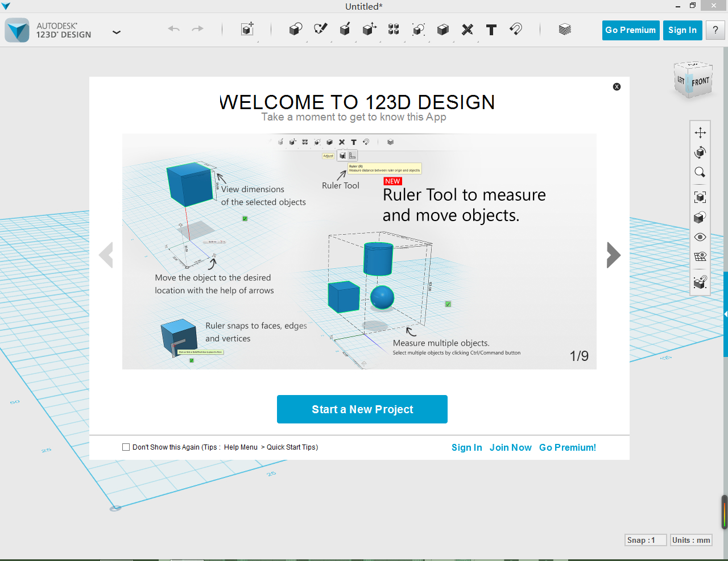The image size is (728, 561).
Task: Select the Sketch tool in toolbar
Action: [321, 30]
